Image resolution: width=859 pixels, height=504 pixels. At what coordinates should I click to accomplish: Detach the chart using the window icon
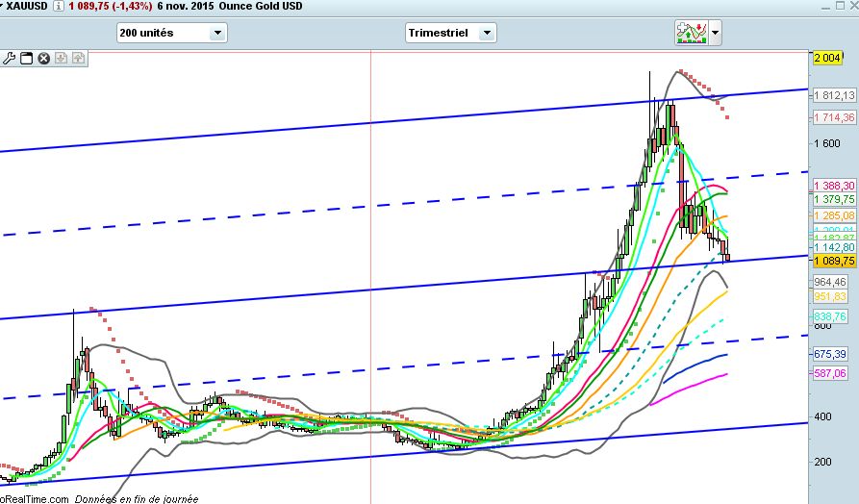26,58
